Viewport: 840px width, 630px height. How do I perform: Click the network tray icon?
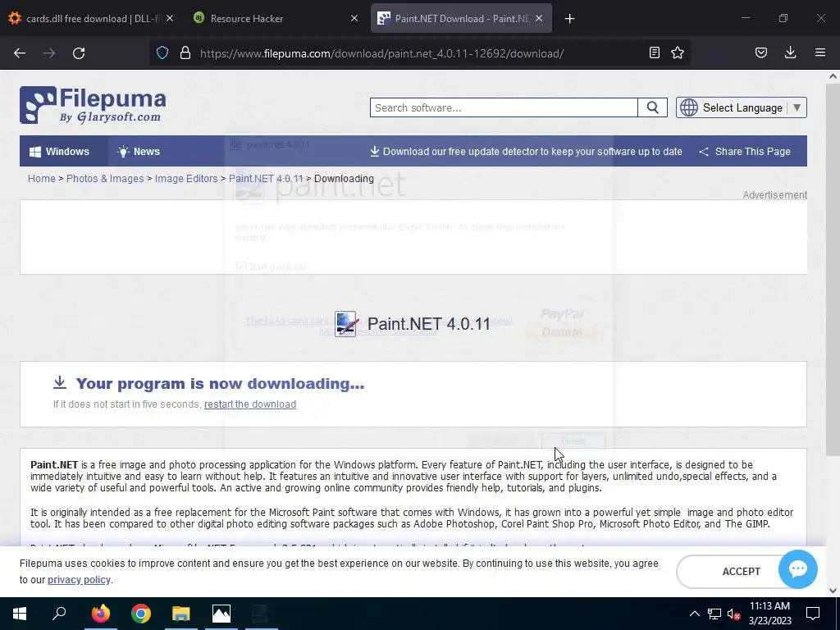(x=714, y=614)
